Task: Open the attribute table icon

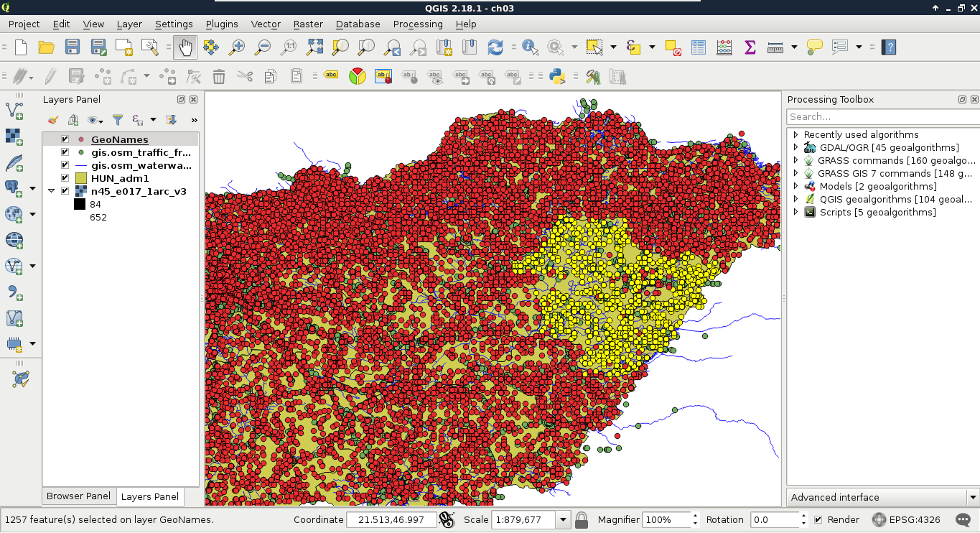Action: [698, 47]
